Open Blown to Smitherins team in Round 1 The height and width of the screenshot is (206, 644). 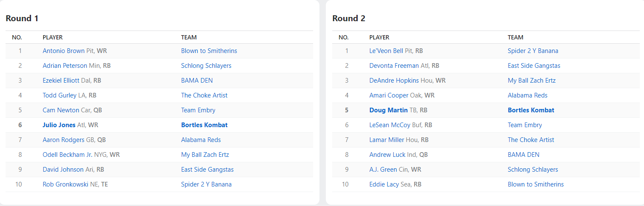click(x=209, y=51)
